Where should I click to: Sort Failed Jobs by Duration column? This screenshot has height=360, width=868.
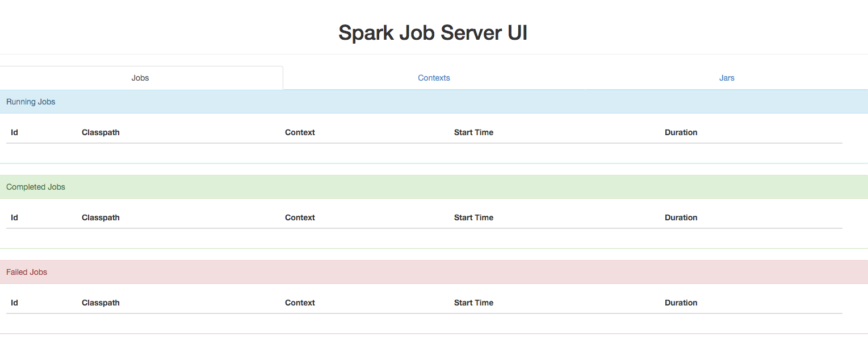681,303
